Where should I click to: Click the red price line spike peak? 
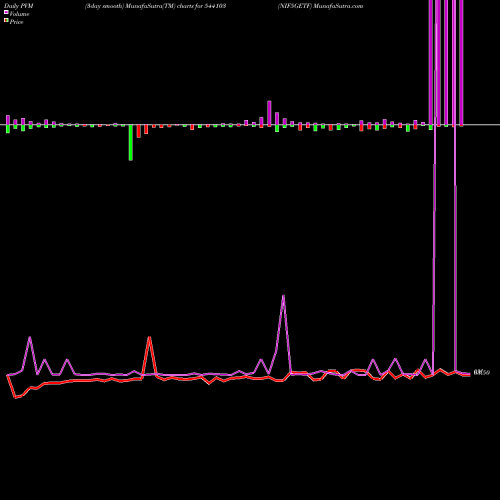click(x=150, y=337)
